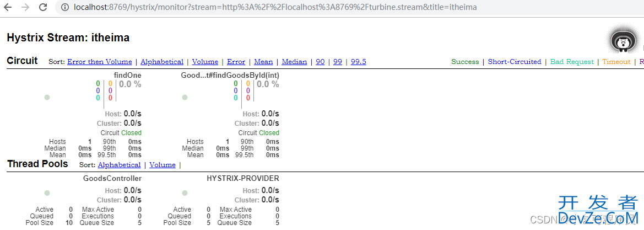The height and width of the screenshot is (230, 644).
Task: Click findGoodsById Cluster rate value
Action: click(270, 123)
